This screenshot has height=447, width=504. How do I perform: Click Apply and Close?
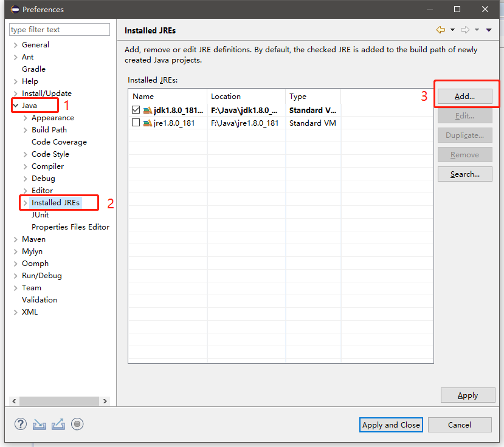391,425
